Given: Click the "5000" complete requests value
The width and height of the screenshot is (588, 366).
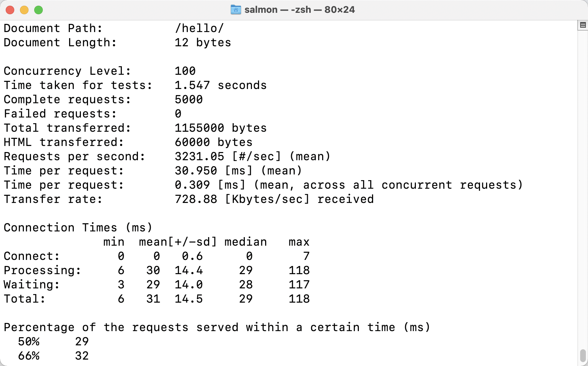Looking at the screenshot, I should pyautogui.click(x=189, y=99).
